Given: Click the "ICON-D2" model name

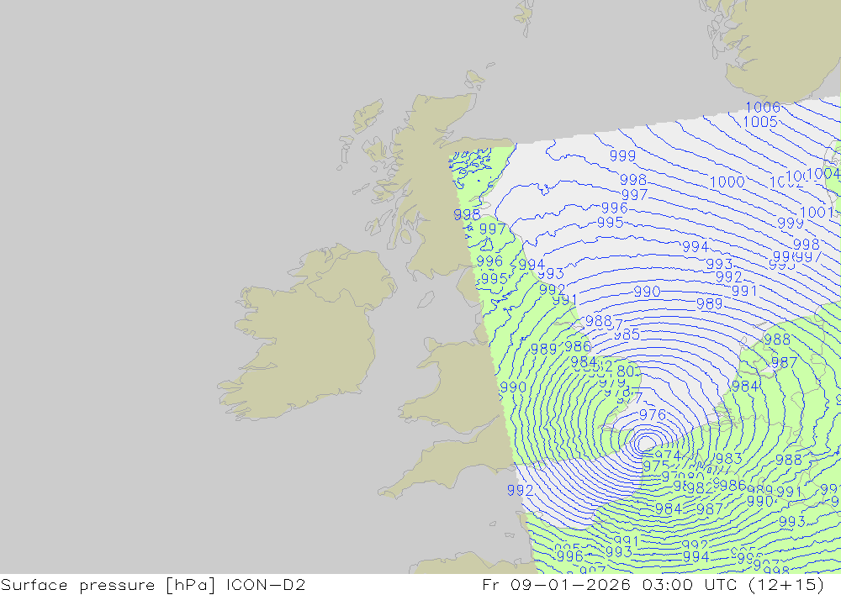Looking at the screenshot, I should tap(266, 584).
